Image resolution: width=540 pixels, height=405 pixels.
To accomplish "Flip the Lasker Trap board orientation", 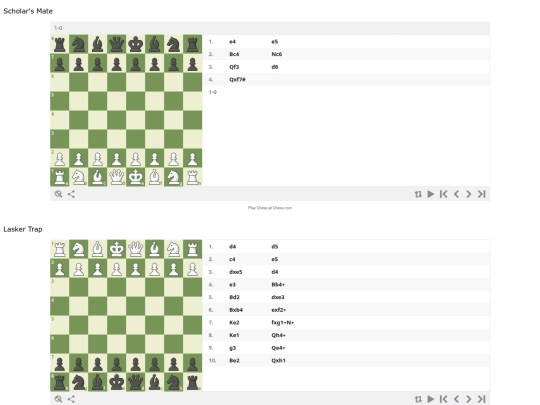I will 418,399.
